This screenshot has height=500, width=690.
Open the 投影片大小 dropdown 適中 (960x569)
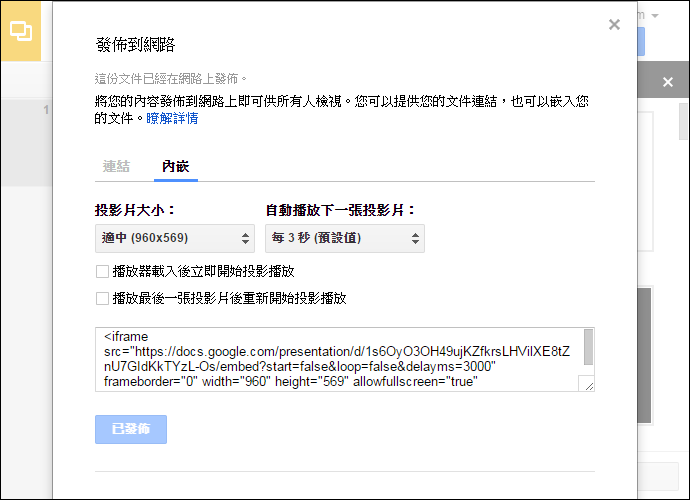175,238
